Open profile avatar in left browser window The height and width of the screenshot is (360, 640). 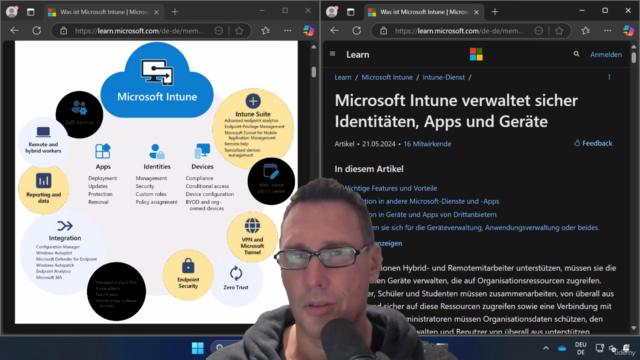(12, 12)
